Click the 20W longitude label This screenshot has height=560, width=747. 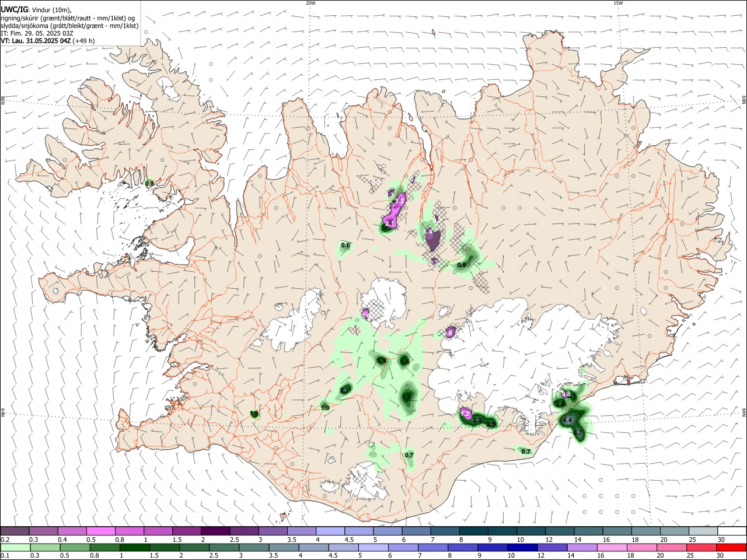point(310,3)
